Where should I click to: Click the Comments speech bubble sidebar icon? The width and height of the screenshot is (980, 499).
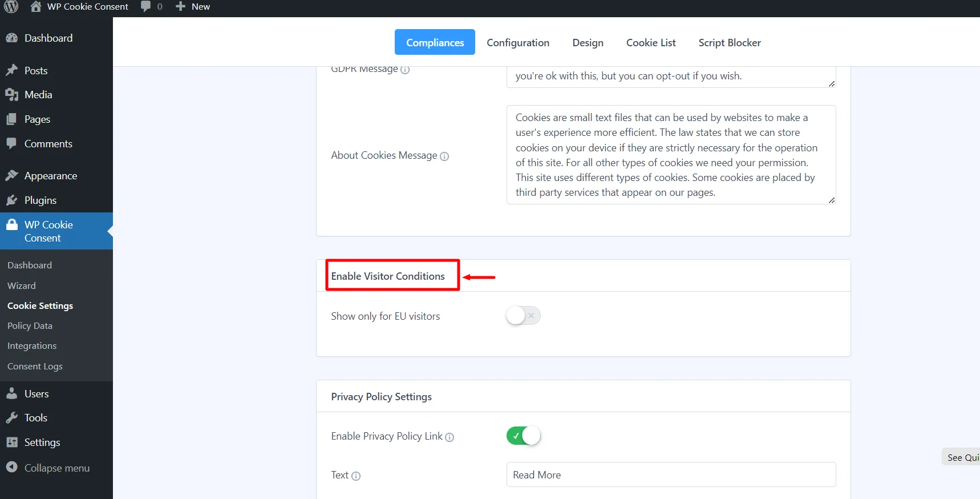tap(12, 143)
